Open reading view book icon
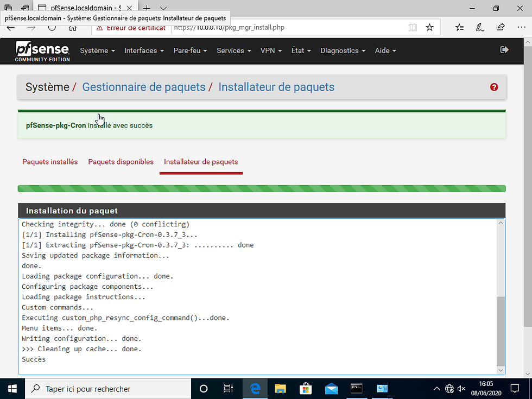Screen dimensions: 532x399 [413, 28]
